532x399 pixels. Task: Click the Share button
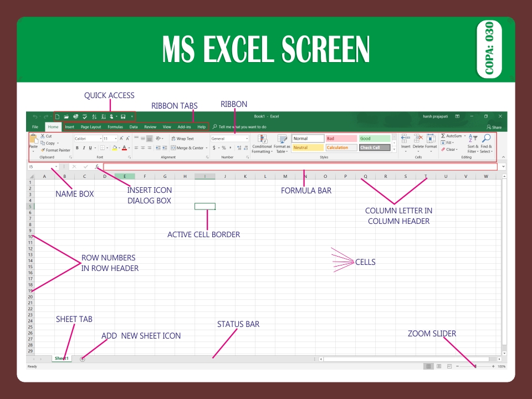pyautogui.click(x=494, y=127)
